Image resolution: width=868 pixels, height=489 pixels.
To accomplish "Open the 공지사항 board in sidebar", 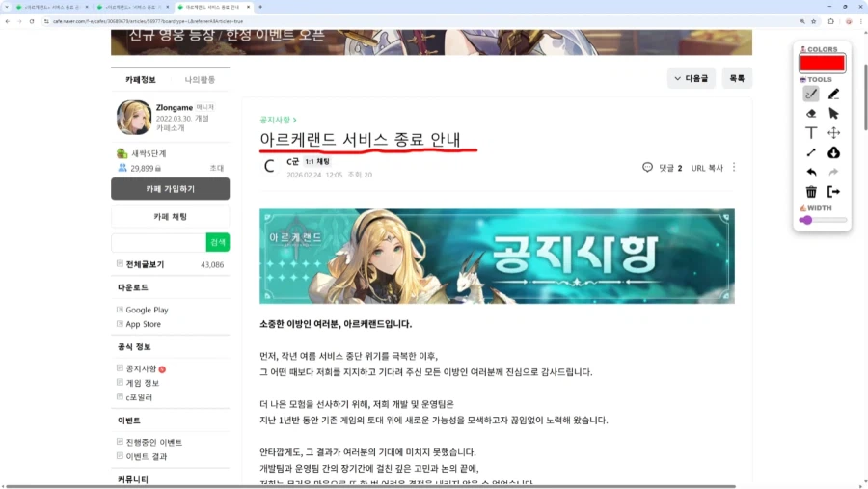I will click(141, 368).
